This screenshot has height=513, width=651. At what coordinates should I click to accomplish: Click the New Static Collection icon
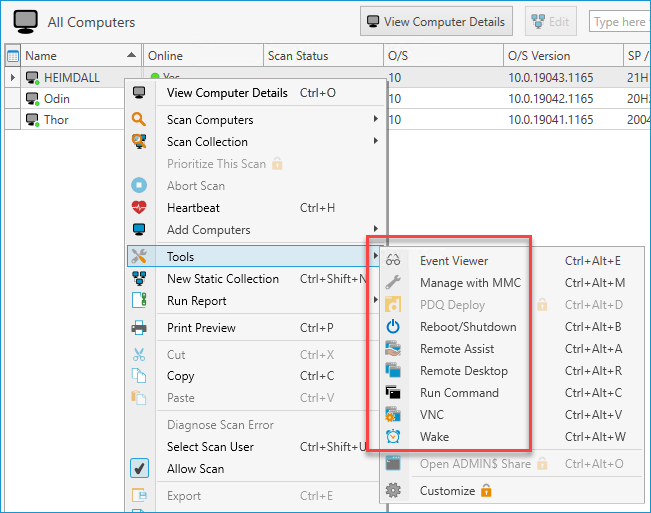click(139, 278)
